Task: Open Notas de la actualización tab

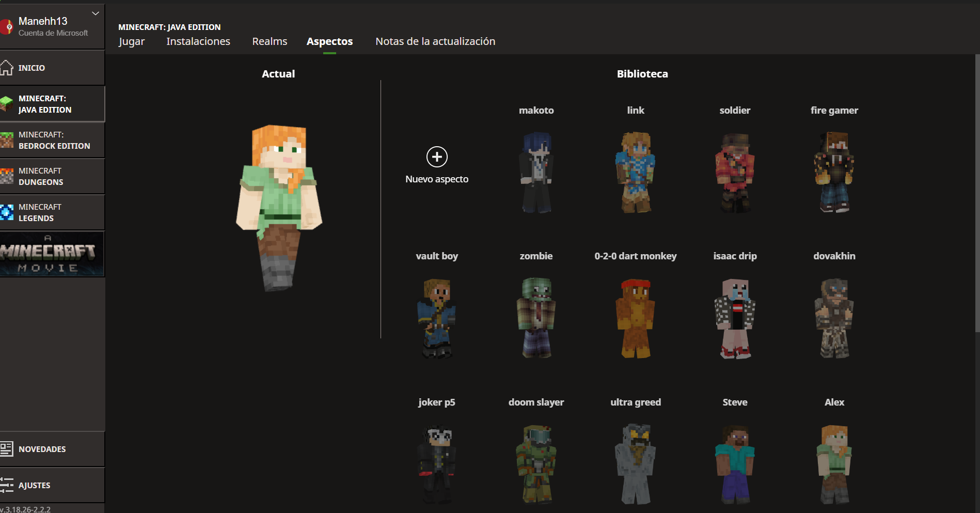Action: click(x=435, y=41)
